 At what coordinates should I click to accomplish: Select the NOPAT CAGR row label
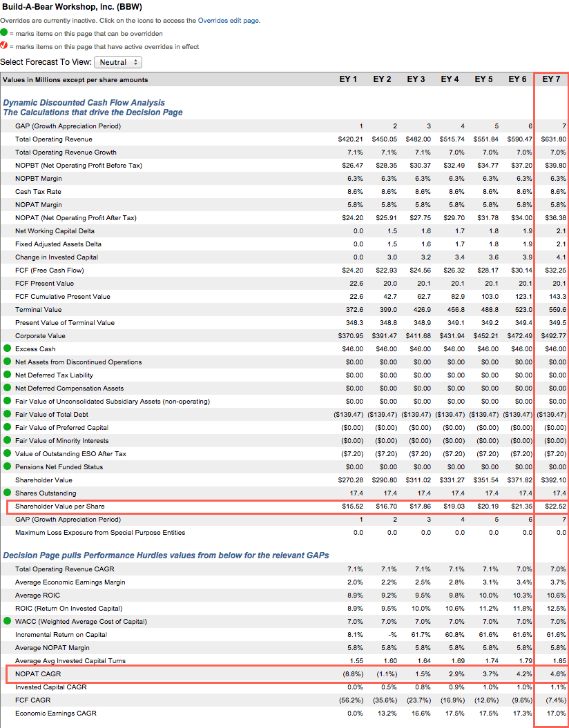click(38, 673)
